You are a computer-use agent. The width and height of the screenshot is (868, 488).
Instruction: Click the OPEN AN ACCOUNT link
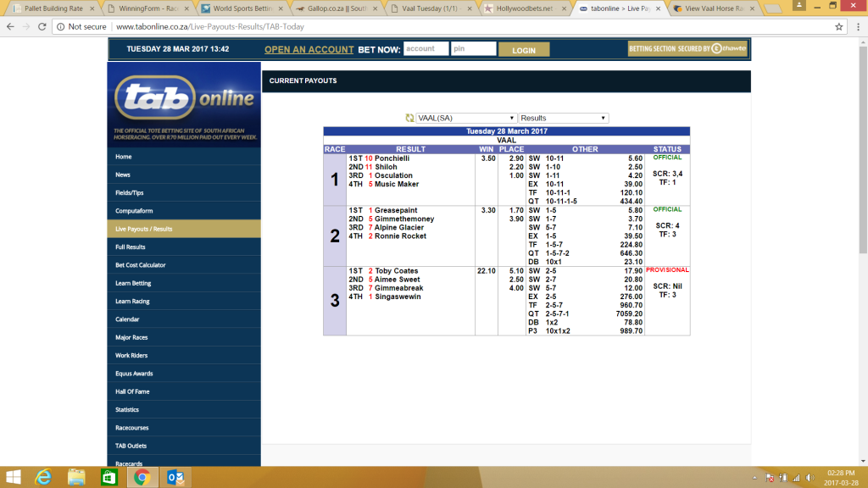pos(309,50)
